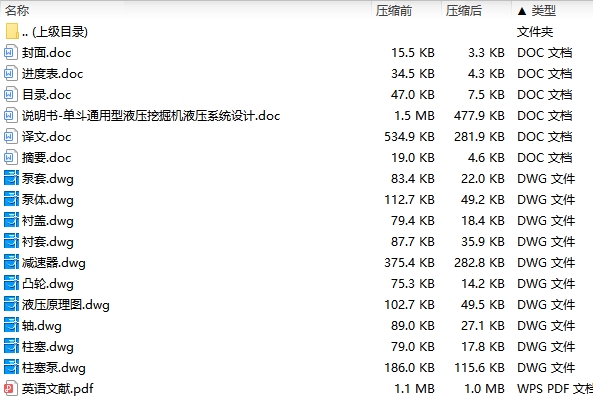
Task: Click the 15.5 KB original size value
Action: coord(413,53)
